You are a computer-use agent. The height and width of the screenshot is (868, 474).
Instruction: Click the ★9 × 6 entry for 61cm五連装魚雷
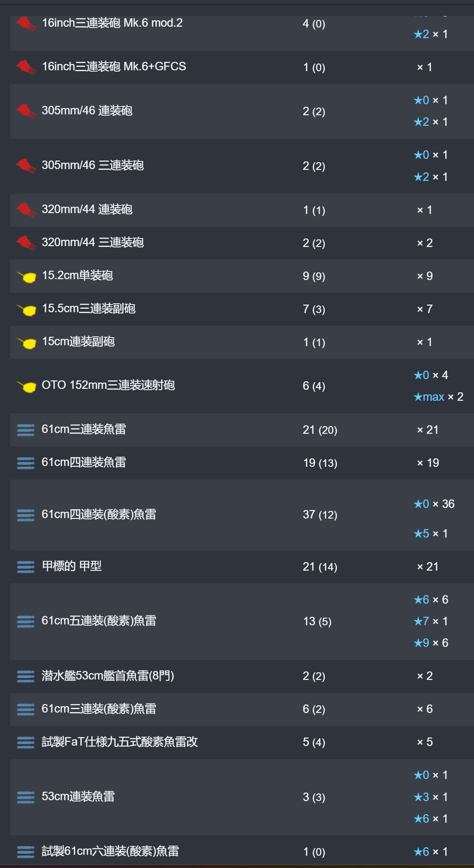431,643
